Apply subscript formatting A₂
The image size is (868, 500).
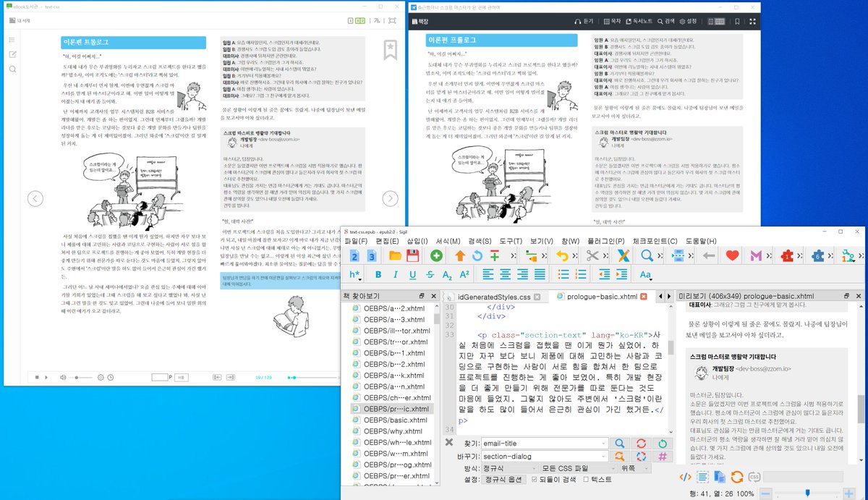coord(448,274)
